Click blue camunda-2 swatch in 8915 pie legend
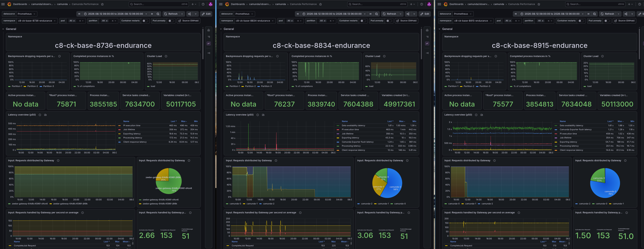Viewport: 644px width, 249px height. (577, 204)
